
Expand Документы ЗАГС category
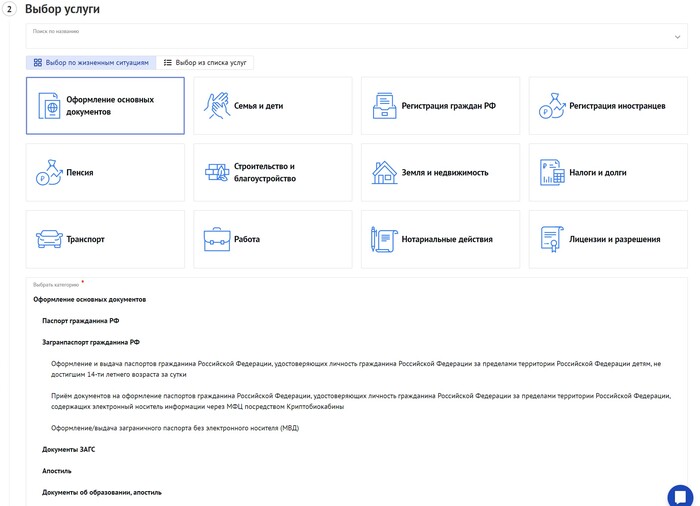pos(69,449)
